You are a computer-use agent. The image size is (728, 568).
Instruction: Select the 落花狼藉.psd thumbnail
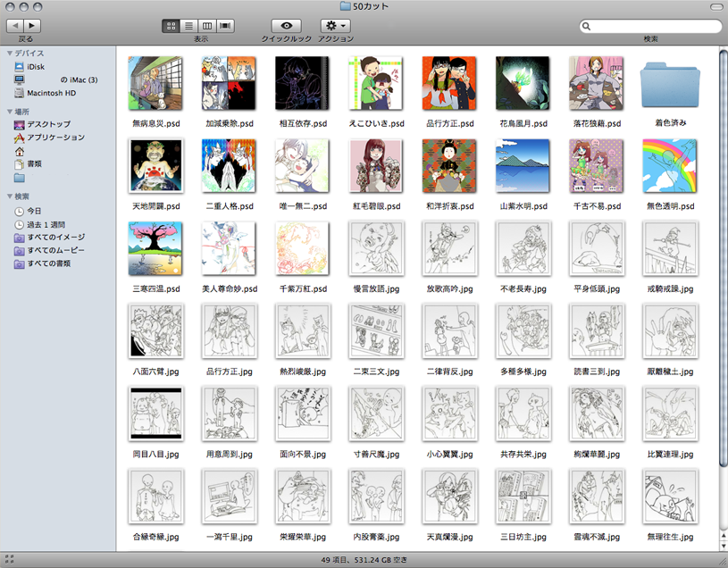597,83
